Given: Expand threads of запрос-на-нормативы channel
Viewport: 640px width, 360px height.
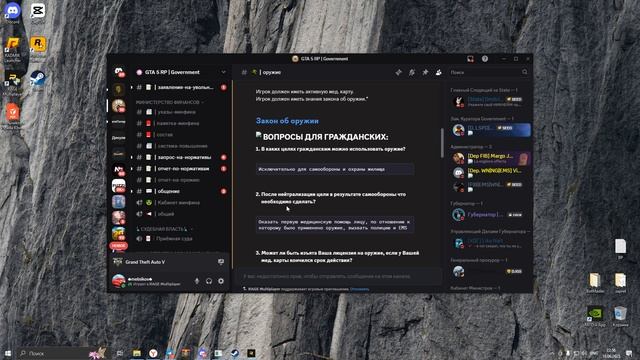Looking at the screenshot, I should pos(131,157).
